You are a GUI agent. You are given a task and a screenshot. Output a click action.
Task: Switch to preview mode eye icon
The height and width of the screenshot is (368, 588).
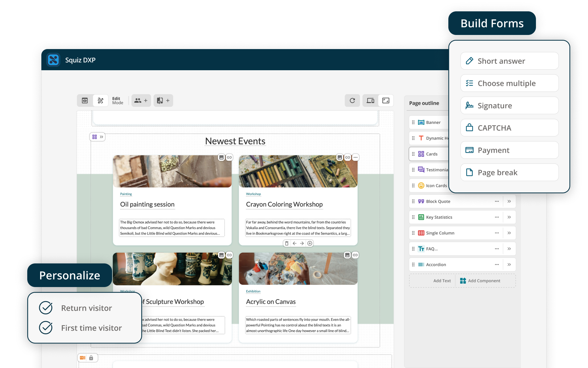[85, 101]
